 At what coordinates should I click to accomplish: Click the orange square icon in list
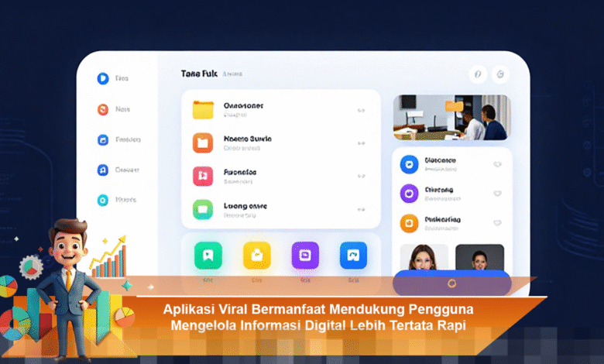[x=203, y=143]
